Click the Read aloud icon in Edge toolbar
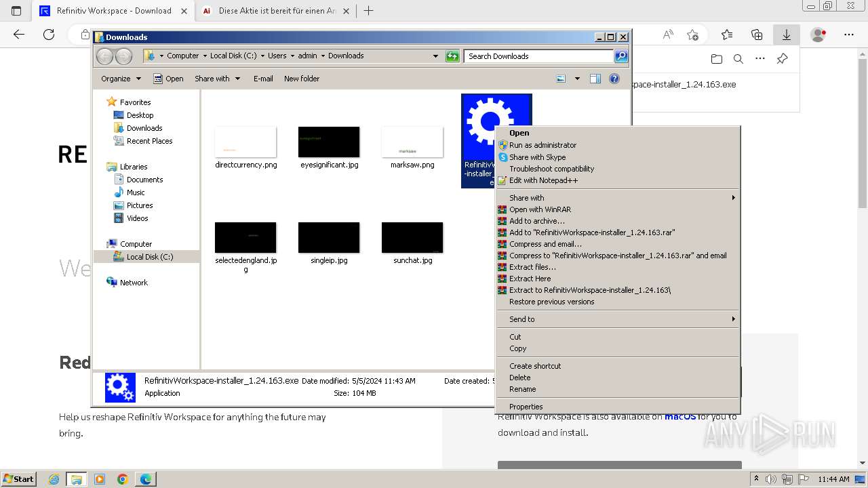Screen dimensions: 868x488 pyautogui.click(x=668, y=35)
